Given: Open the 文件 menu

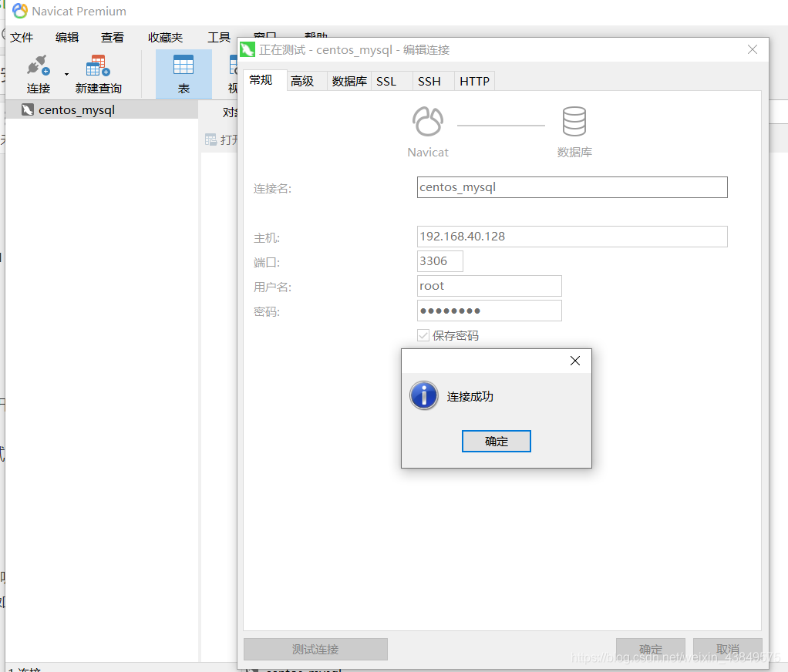Looking at the screenshot, I should [22, 37].
